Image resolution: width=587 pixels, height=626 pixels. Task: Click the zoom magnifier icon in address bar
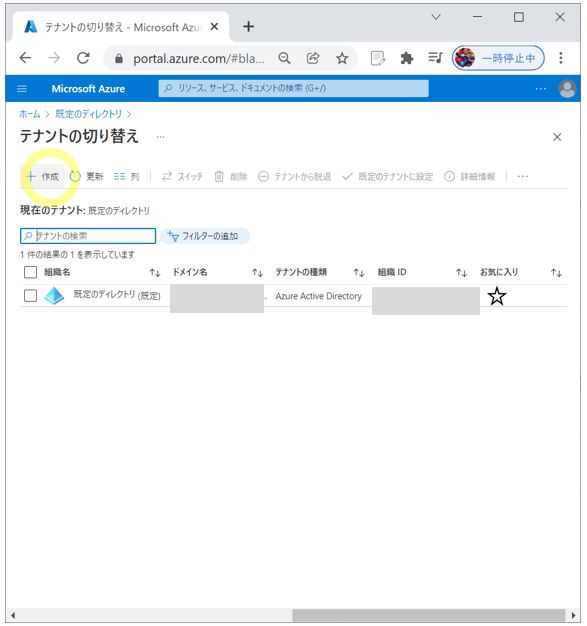tap(284, 58)
